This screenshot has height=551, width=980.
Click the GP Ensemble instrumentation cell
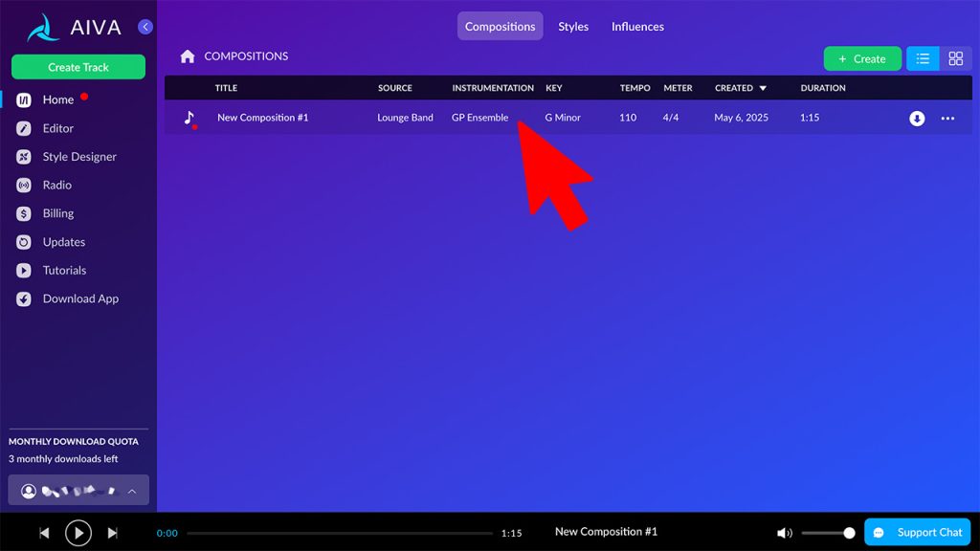tap(480, 118)
